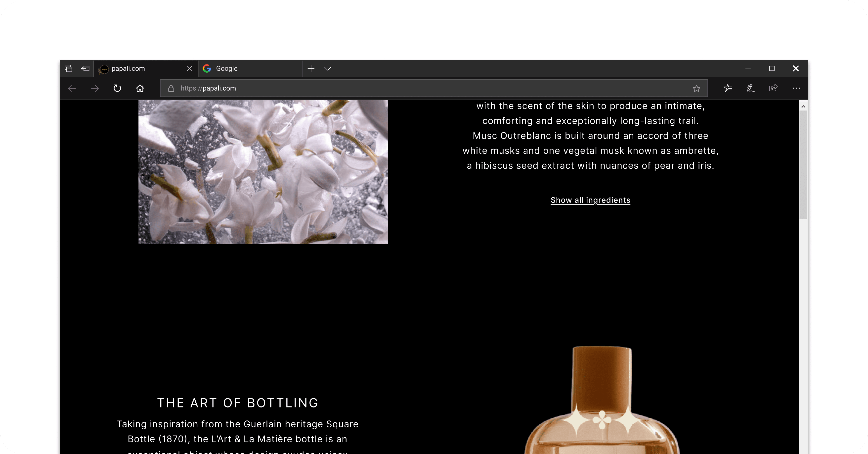Close the papali.com tab
Screen dimensions: 868x454
190,68
